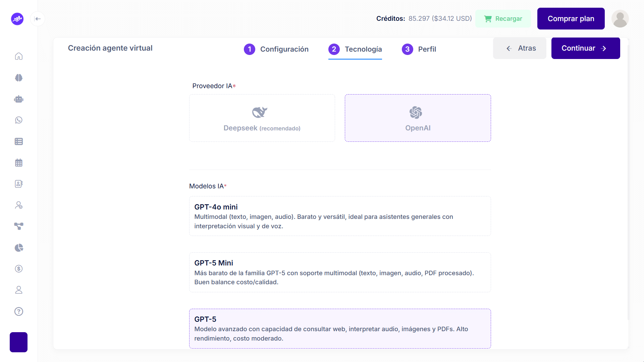Image resolution: width=644 pixels, height=362 pixels.
Task: Open the pie chart sidebar icon
Action: point(19,248)
